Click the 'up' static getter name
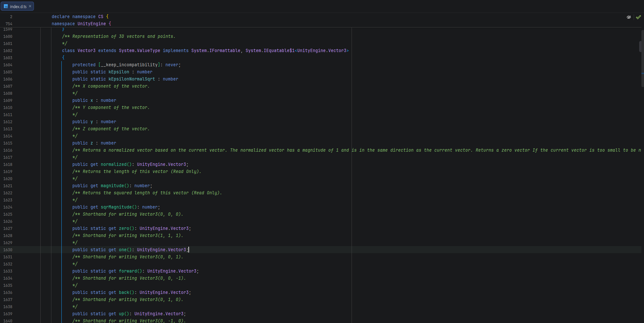The image size is (644, 323). [121, 314]
